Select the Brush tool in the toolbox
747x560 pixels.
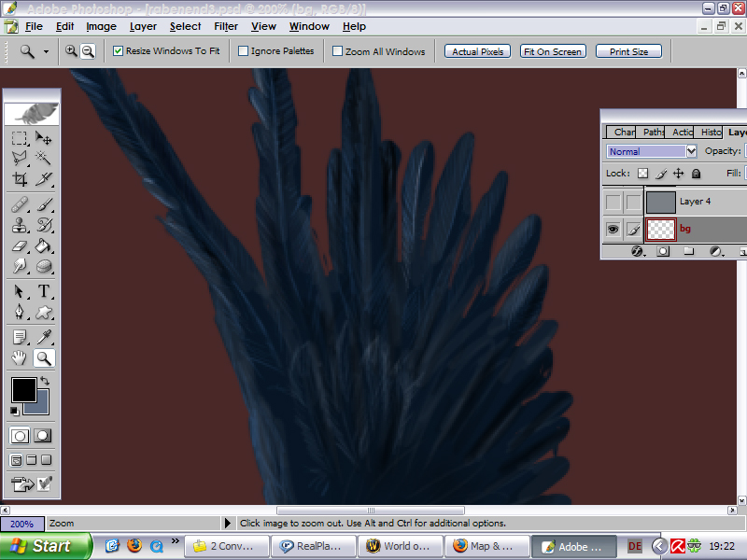click(x=43, y=204)
